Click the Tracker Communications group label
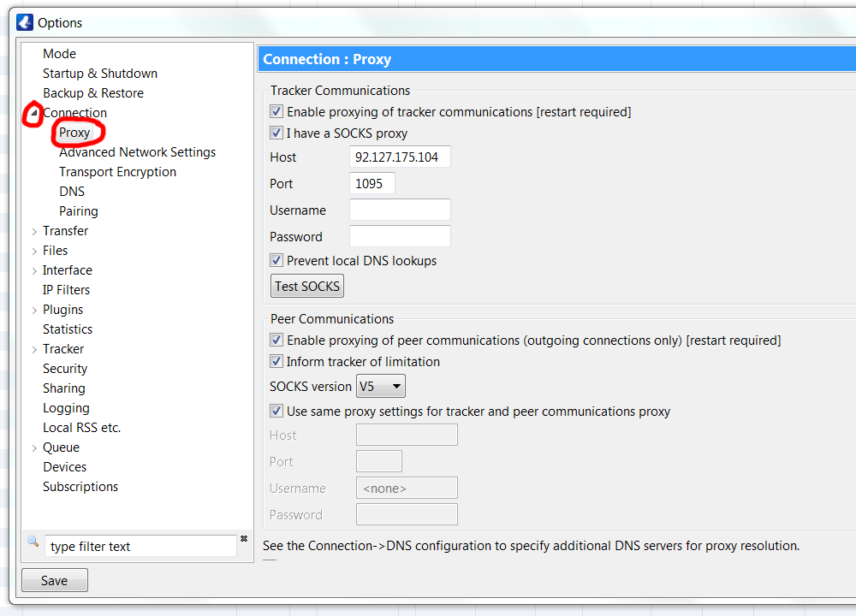 (340, 91)
